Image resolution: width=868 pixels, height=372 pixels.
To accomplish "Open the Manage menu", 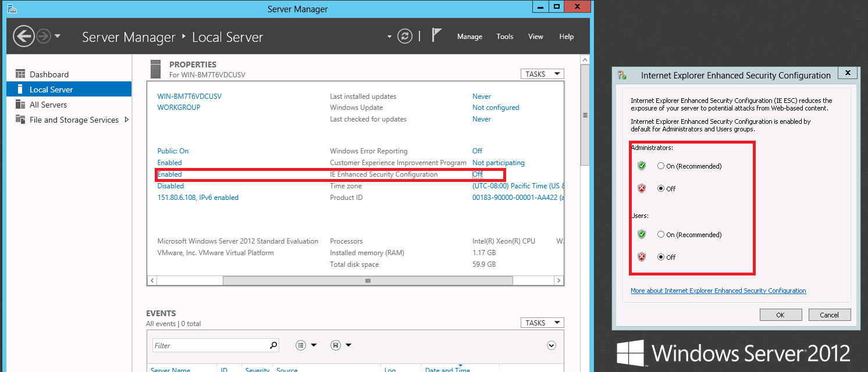I will pos(469,37).
